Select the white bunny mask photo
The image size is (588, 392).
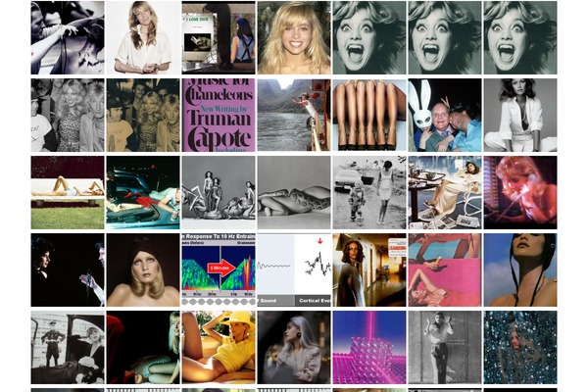pyautogui.click(x=445, y=116)
